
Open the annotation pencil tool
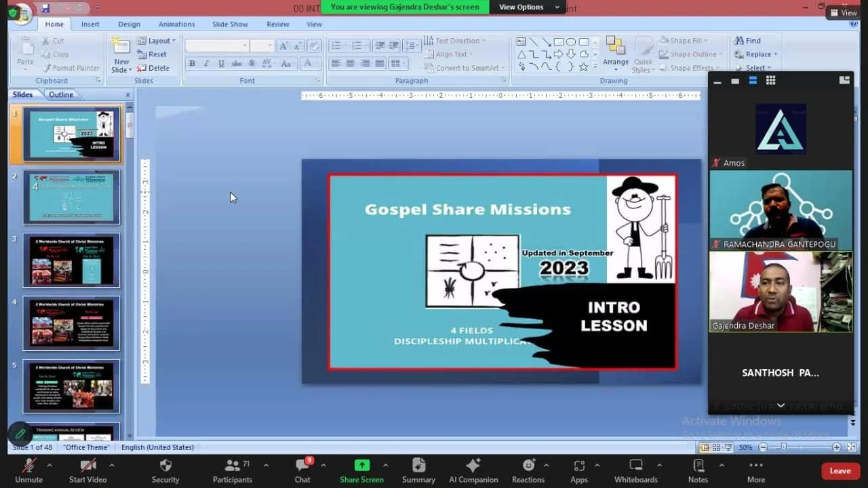[20, 433]
